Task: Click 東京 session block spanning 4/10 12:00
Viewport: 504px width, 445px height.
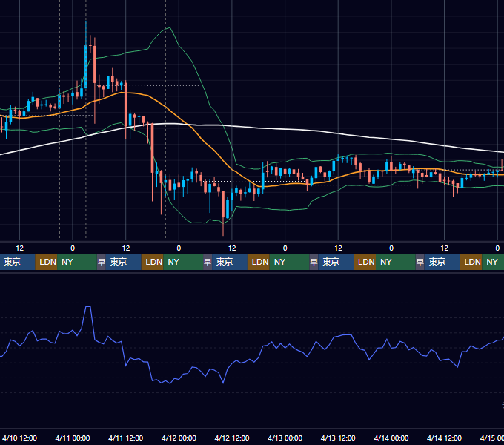Action: tap(17, 262)
